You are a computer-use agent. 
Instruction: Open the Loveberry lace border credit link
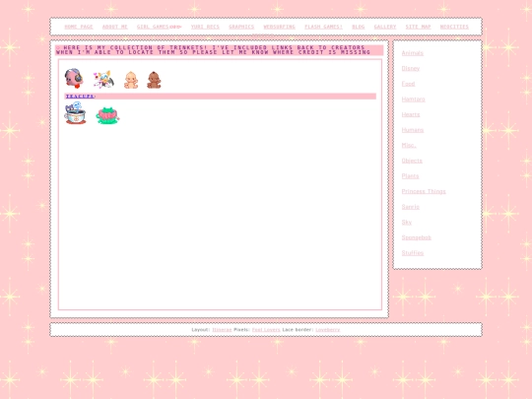click(327, 330)
